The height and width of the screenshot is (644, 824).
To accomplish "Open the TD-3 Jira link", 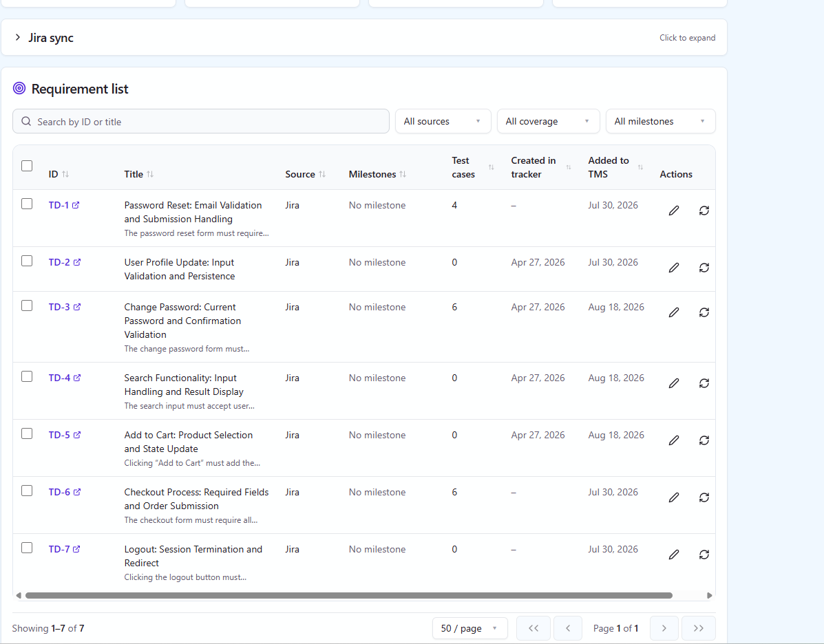I will click(65, 308).
